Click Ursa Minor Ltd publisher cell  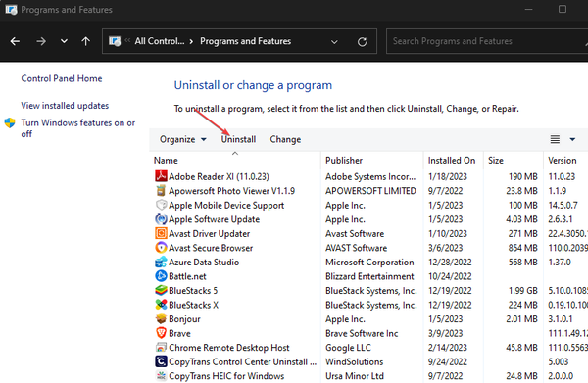(355, 376)
